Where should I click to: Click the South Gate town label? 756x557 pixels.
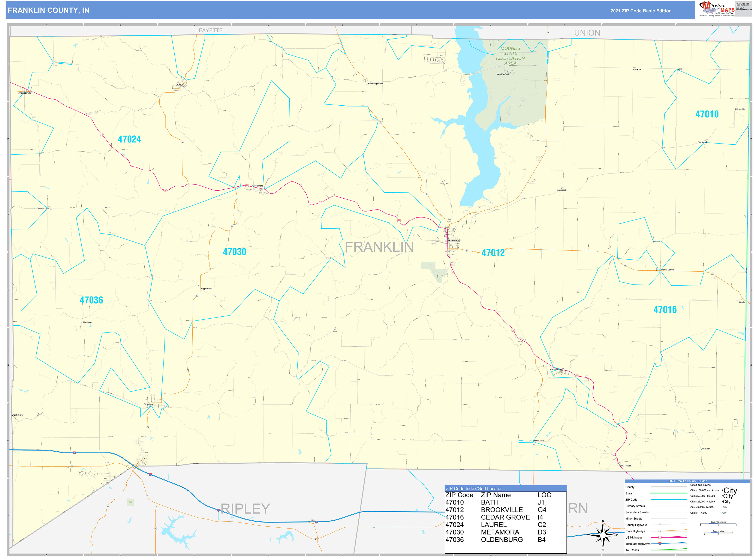(539, 441)
